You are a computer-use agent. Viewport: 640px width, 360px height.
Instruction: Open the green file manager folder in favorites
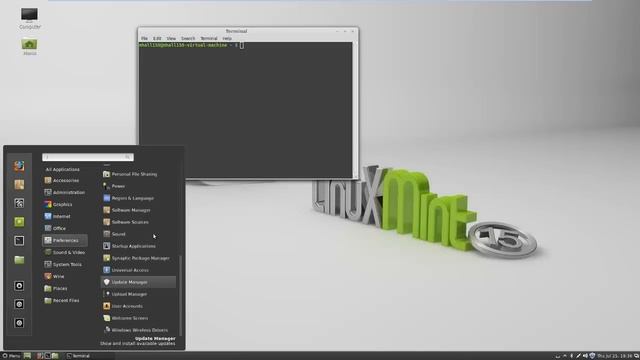point(19,260)
